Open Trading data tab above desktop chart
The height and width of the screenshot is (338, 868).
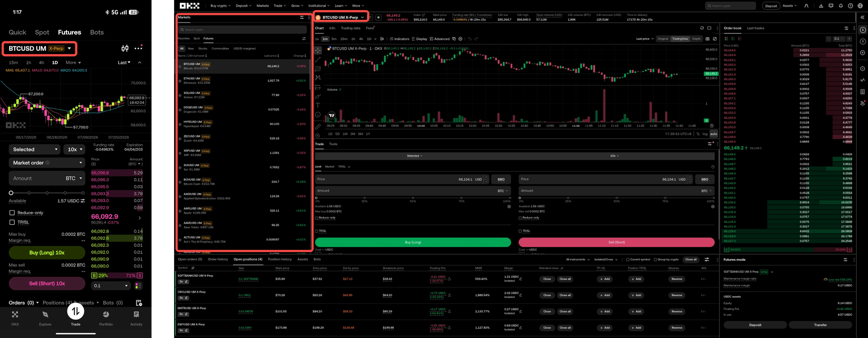coord(351,28)
